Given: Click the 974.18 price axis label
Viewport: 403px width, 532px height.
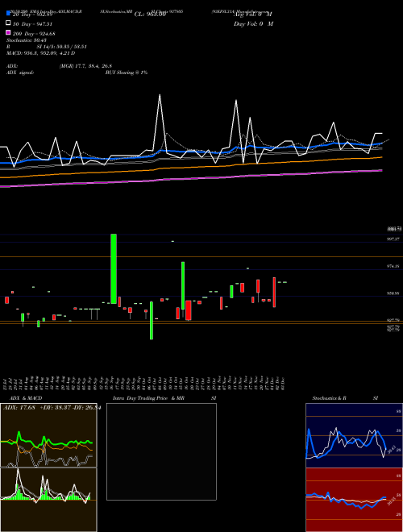Looking at the screenshot, I should (393, 267).
